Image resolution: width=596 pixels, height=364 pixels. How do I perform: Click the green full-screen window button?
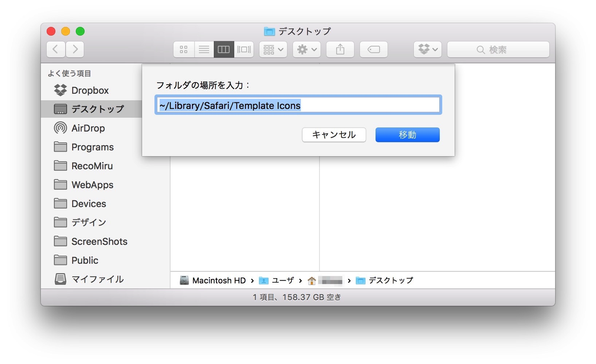[x=80, y=31]
